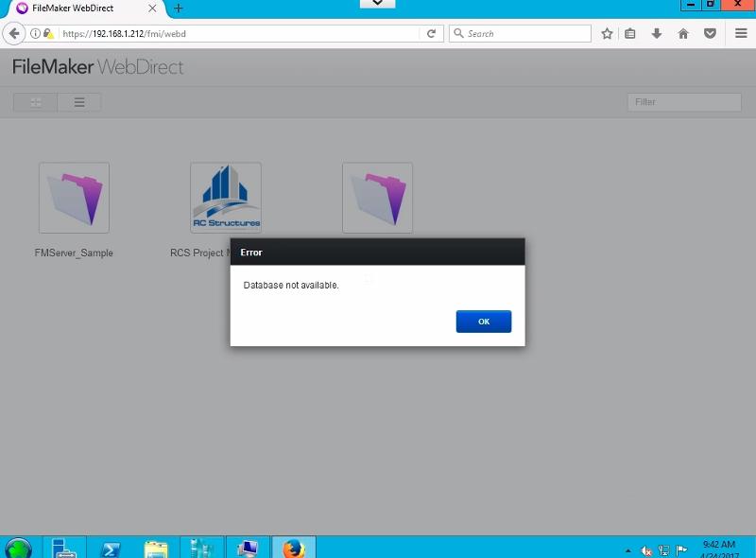Open the third database folder icon
This screenshot has width=756, height=558.
click(x=377, y=198)
